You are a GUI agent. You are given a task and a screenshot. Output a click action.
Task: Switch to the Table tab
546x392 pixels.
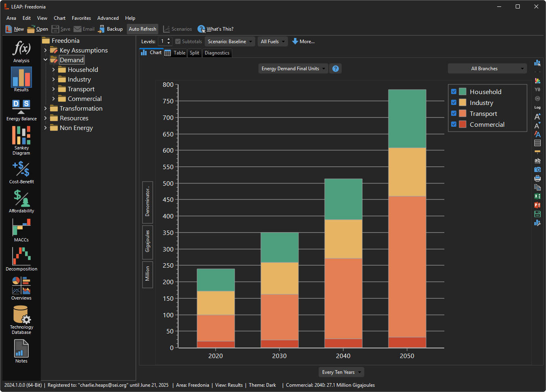pos(175,53)
